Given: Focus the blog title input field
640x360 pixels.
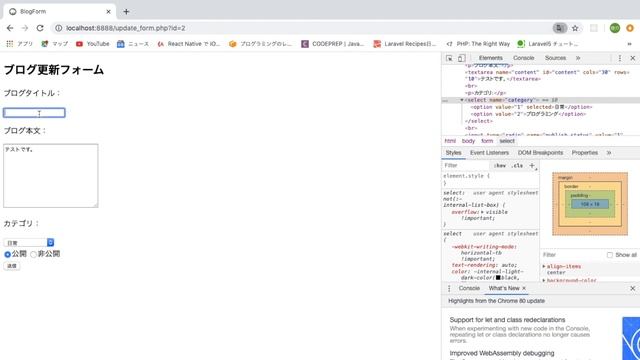Looking at the screenshot, I should click(x=34, y=113).
